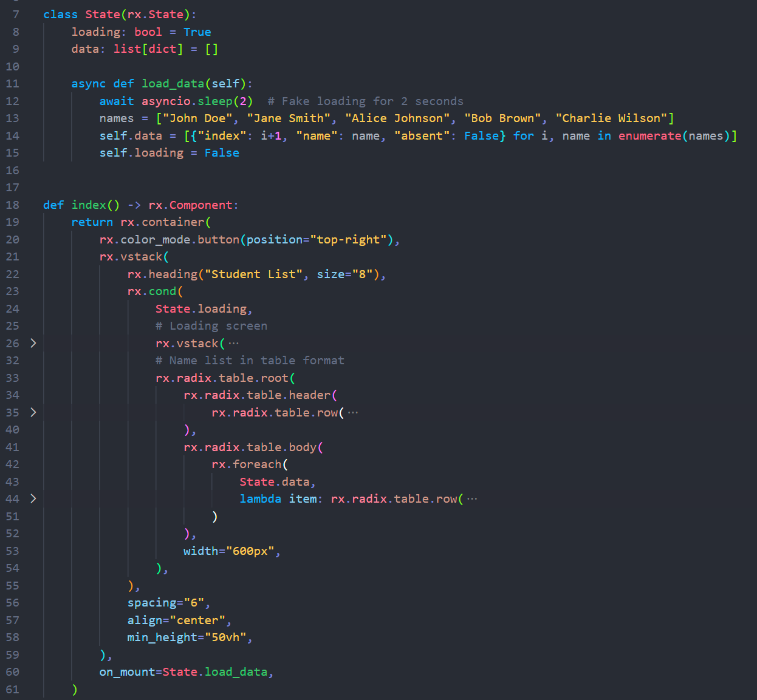Select line number 22 in the gutter
757x700 pixels.
pos(12,274)
